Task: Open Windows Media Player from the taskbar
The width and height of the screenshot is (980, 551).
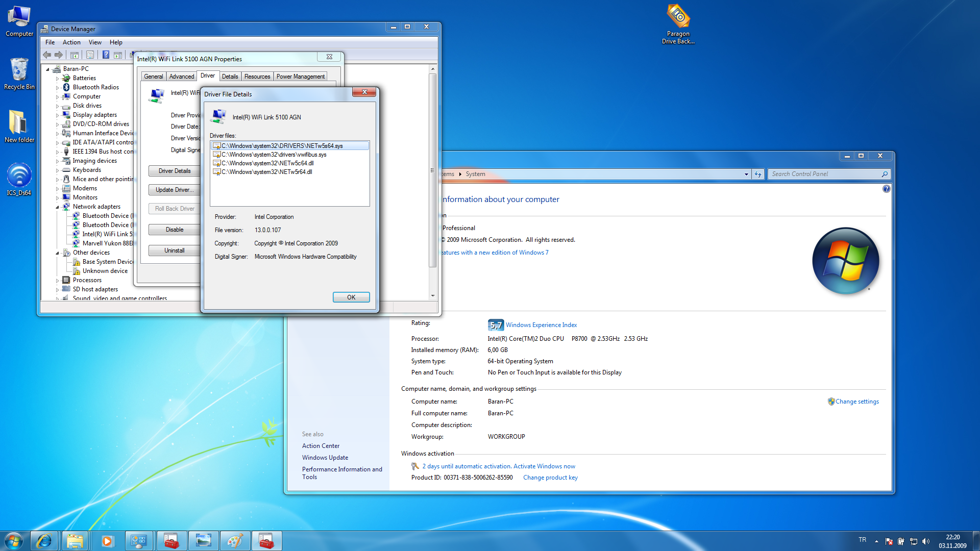Action: 107,541
